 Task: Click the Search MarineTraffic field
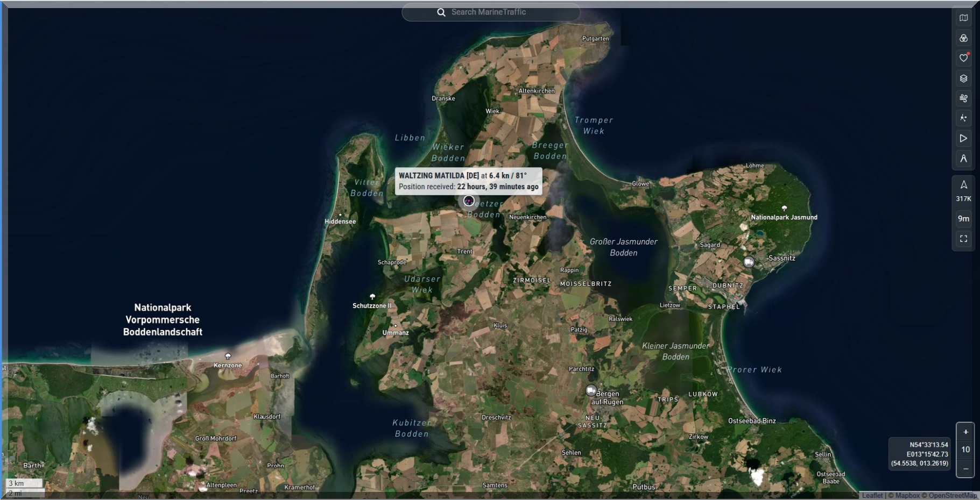point(500,12)
